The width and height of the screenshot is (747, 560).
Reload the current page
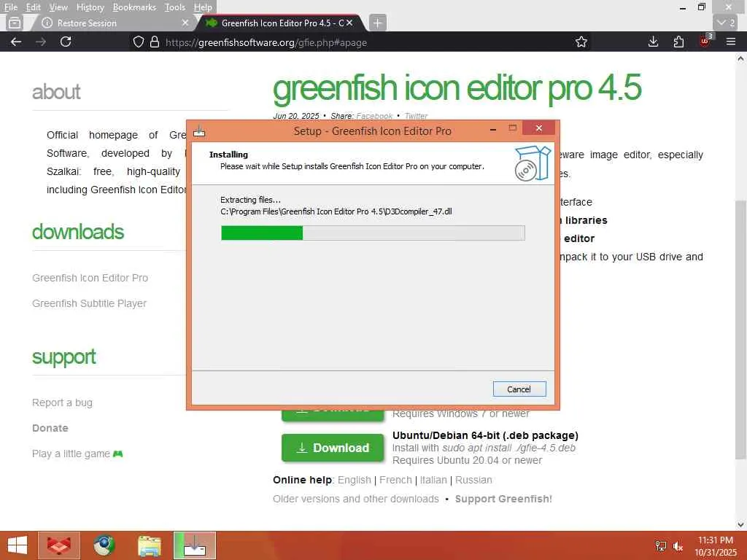(66, 42)
